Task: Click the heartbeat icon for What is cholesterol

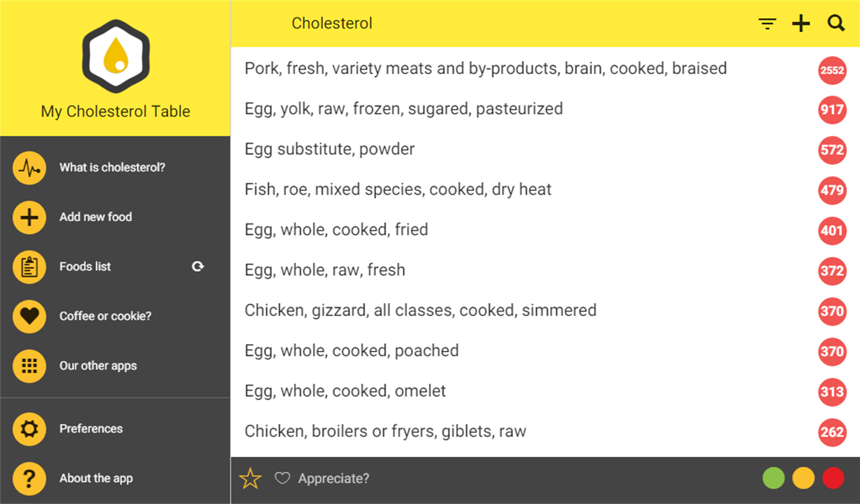Action: [29, 168]
